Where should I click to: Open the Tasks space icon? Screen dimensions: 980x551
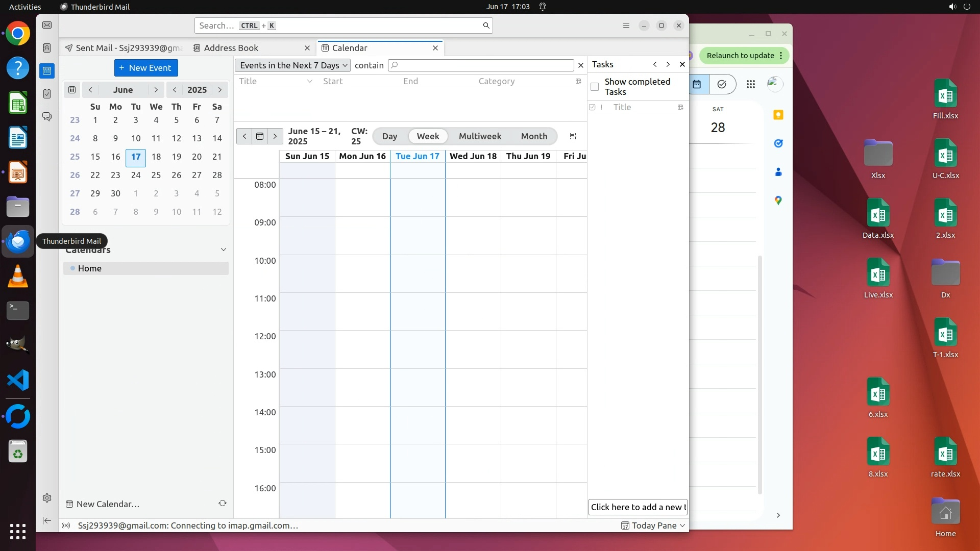pyautogui.click(x=47, y=94)
